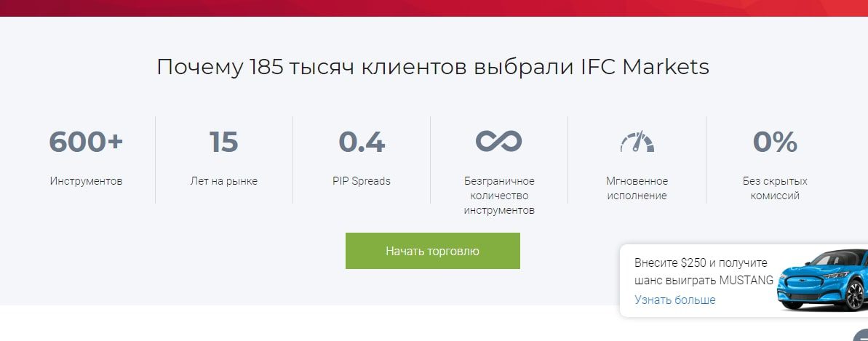Open the Узнать больше link

click(x=674, y=300)
